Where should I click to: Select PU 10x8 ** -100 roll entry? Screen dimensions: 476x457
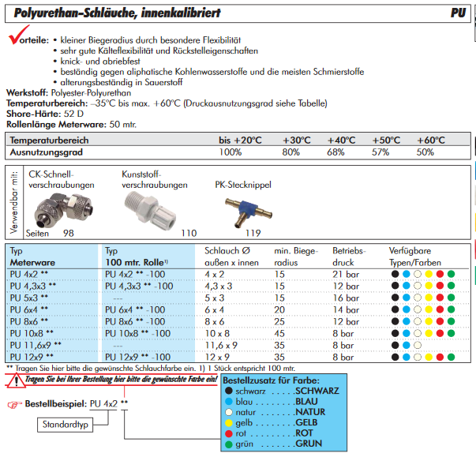click(139, 334)
